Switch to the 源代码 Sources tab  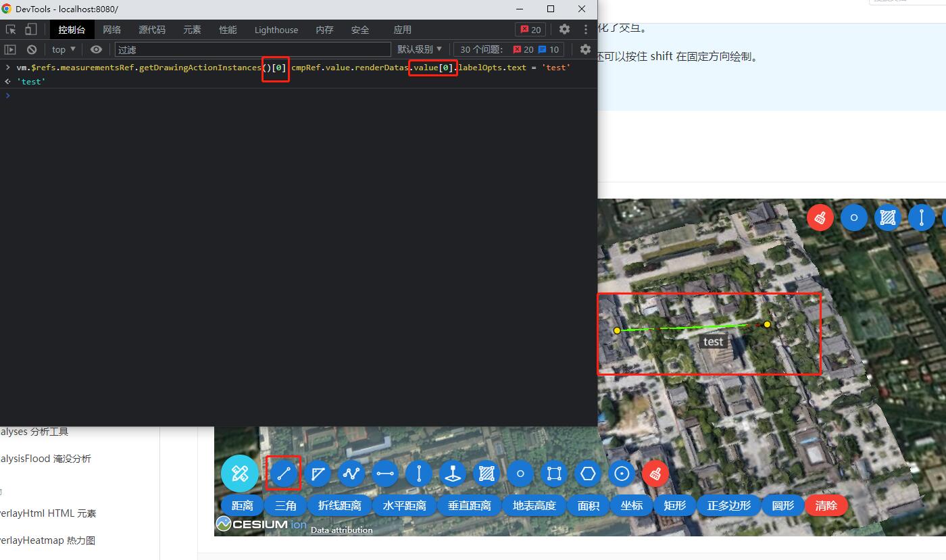pyautogui.click(x=152, y=30)
